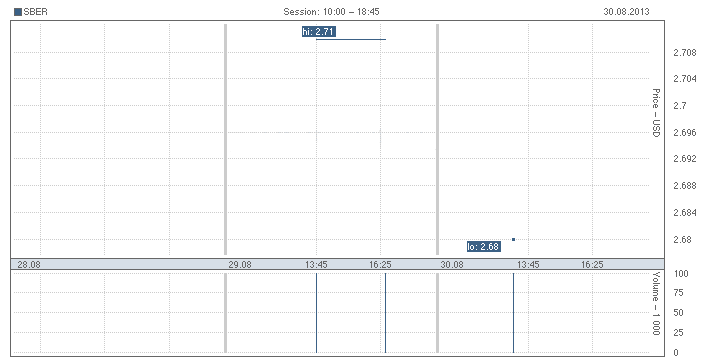Click the Volume – 1 000 axis title
This screenshot has width=718, height=360.
pos(656,303)
